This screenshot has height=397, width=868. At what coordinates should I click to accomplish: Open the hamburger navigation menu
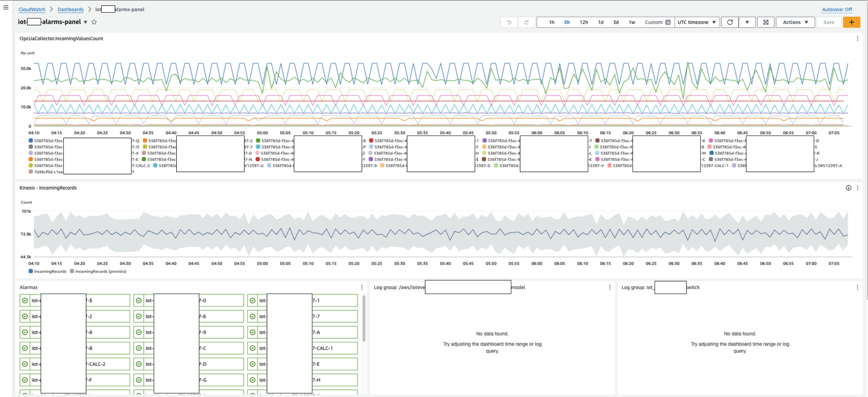click(x=6, y=8)
